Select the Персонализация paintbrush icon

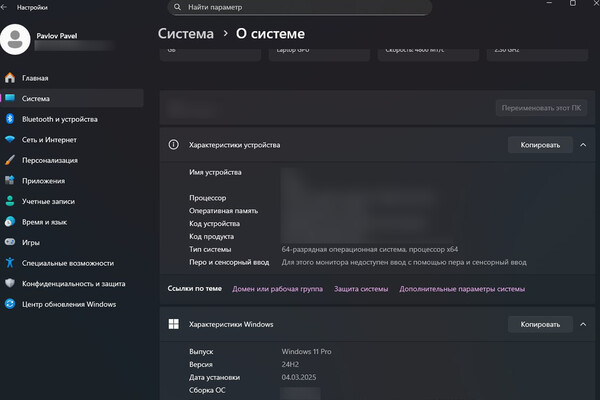point(10,160)
